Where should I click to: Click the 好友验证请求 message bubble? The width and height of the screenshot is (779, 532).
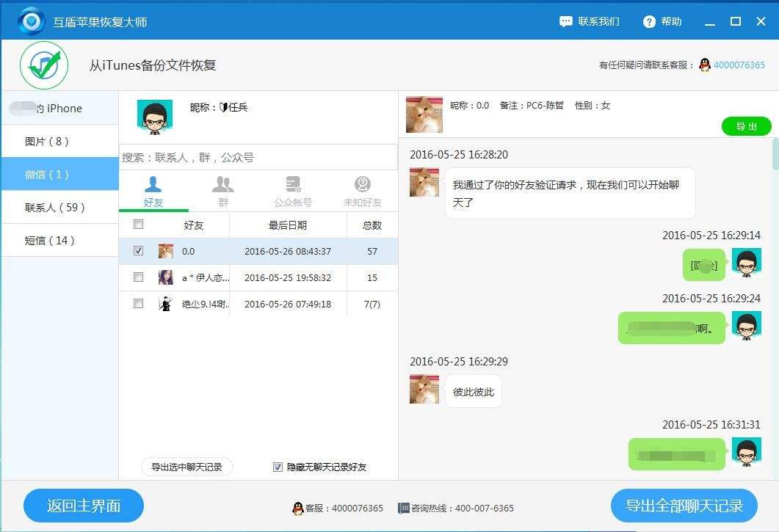pyautogui.click(x=570, y=193)
